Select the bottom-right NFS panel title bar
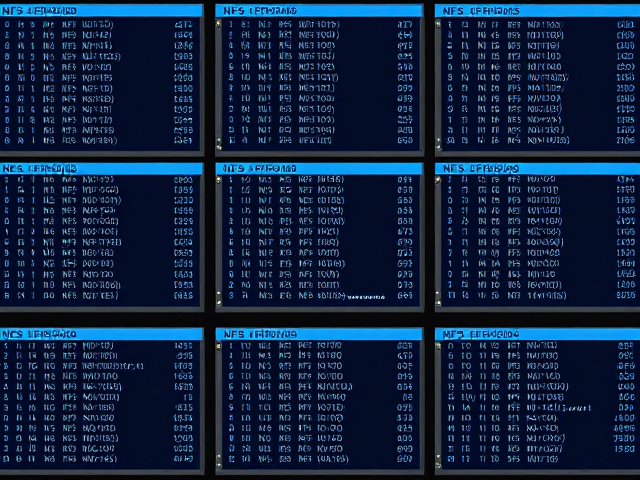This screenshot has width=640, height=480. click(537, 334)
